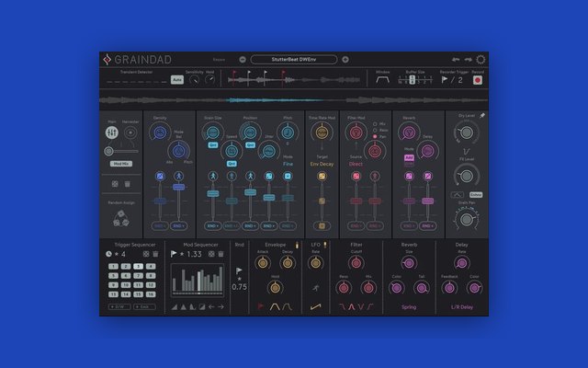Click the Mod Mix button
588x368 pixels.
(120, 164)
